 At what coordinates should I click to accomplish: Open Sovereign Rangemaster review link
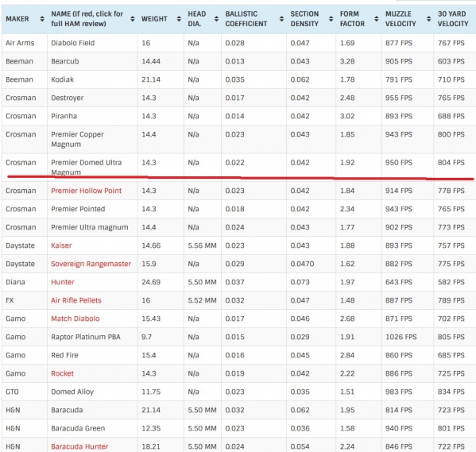91,264
